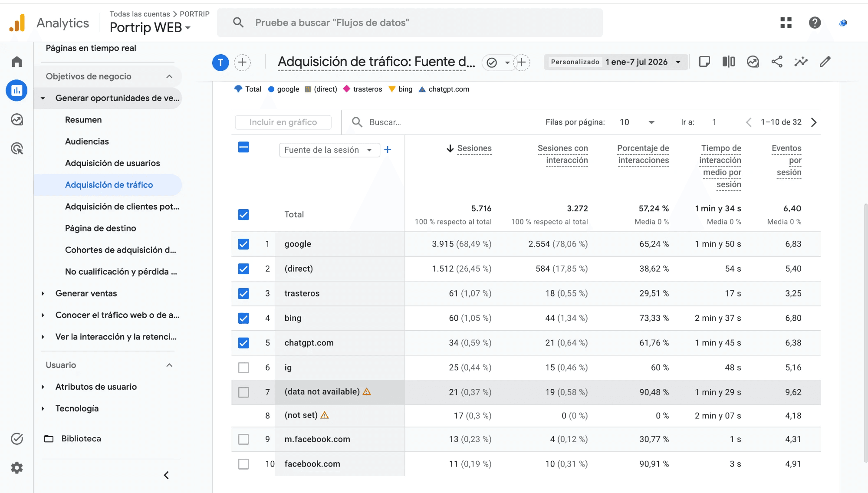Click the bing yellow triangle legend marker
Viewport: 868px width, 493px height.
(x=391, y=89)
